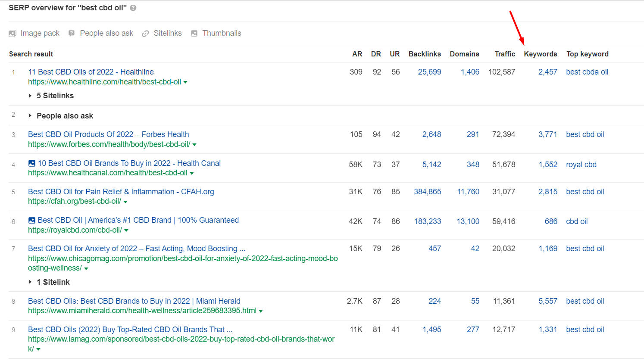The height and width of the screenshot is (361, 644).
Task: Open dropdown arrow after forbes.com URL
Action: [x=194, y=145]
